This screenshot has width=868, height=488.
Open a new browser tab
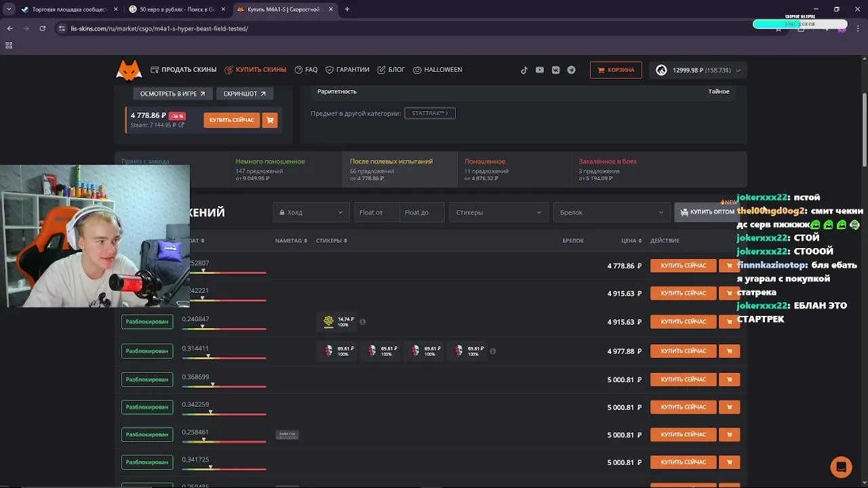coord(347,9)
